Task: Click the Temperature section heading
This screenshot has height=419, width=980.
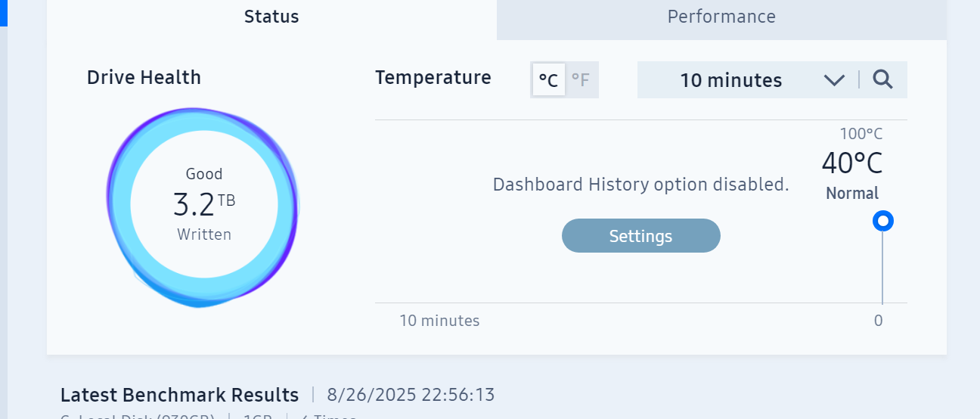Action: click(x=433, y=77)
